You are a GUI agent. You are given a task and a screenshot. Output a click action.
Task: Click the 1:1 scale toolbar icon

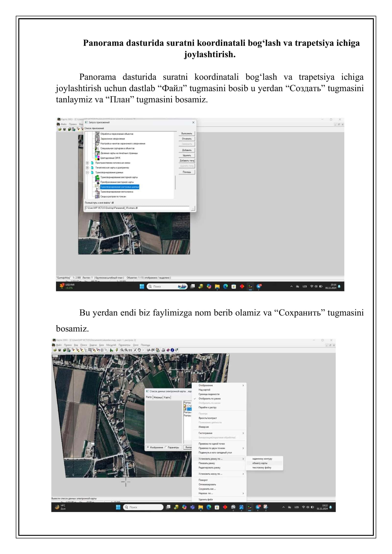click(130, 350)
